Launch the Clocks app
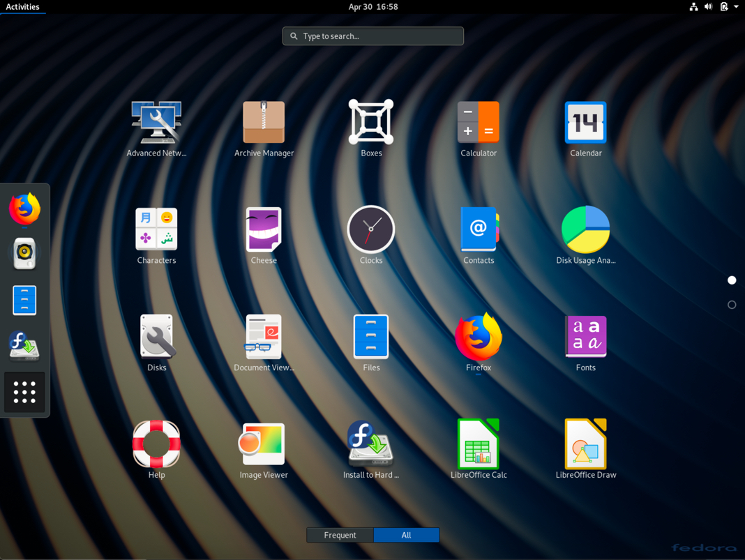This screenshot has height=560, width=745. pos(370,229)
